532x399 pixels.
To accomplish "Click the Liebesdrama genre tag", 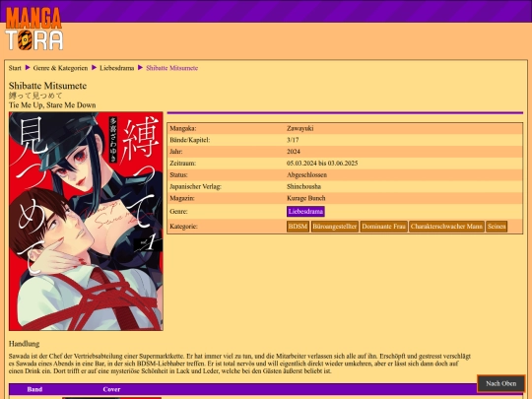I will click(305, 212).
